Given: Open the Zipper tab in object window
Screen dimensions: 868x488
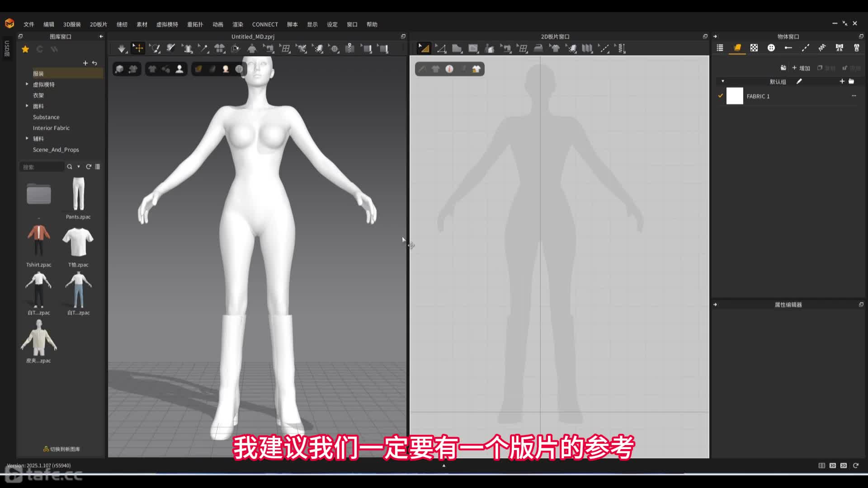Looking at the screenshot, I should click(x=856, y=48).
